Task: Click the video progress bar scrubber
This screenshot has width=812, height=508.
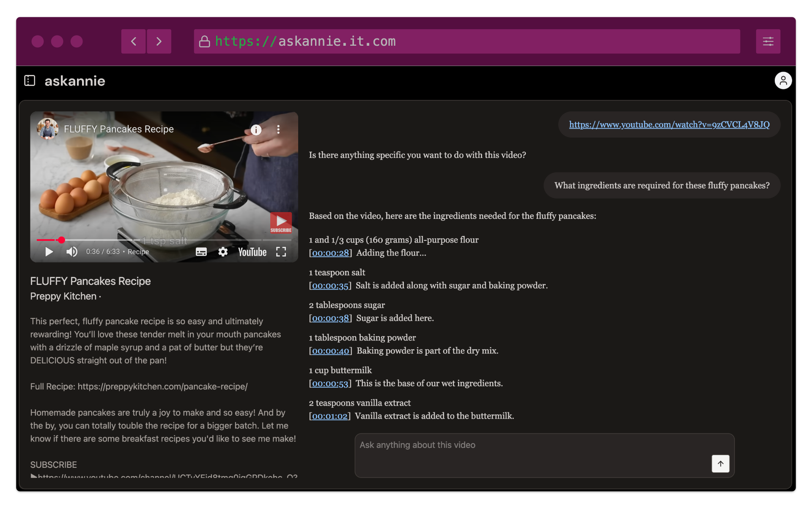Action: [x=62, y=240]
